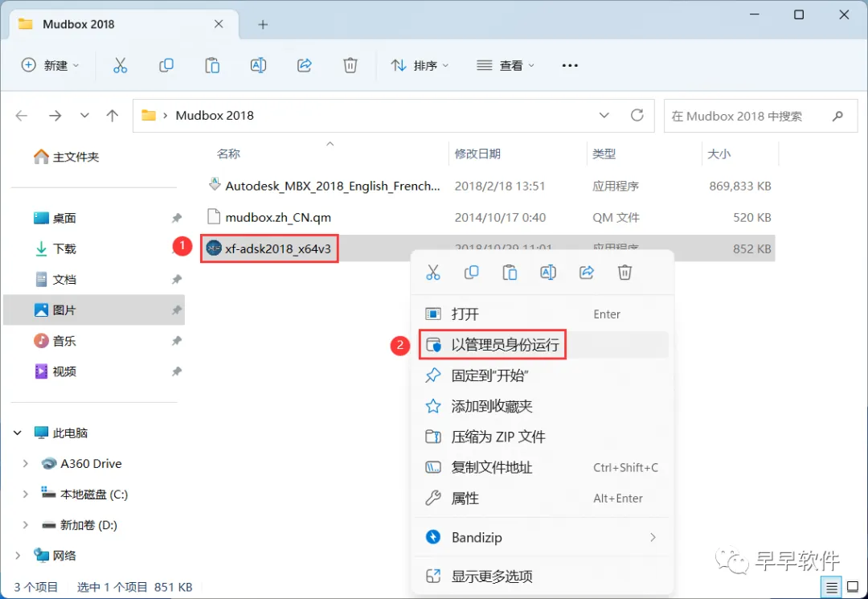This screenshot has height=599, width=868.
Task: Go up one folder level
Action: coord(113,116)
